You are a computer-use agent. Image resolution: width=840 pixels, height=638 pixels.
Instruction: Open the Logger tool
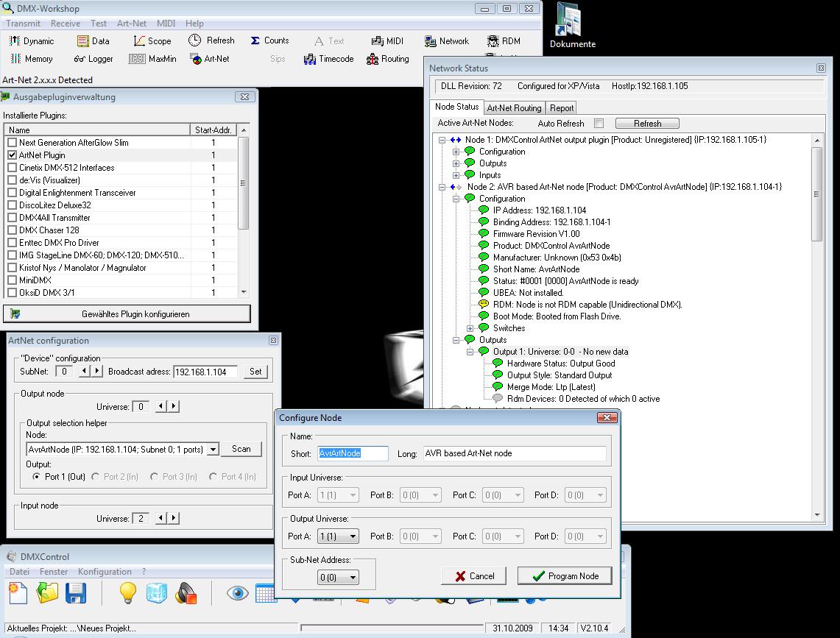(x=93, y=59)
